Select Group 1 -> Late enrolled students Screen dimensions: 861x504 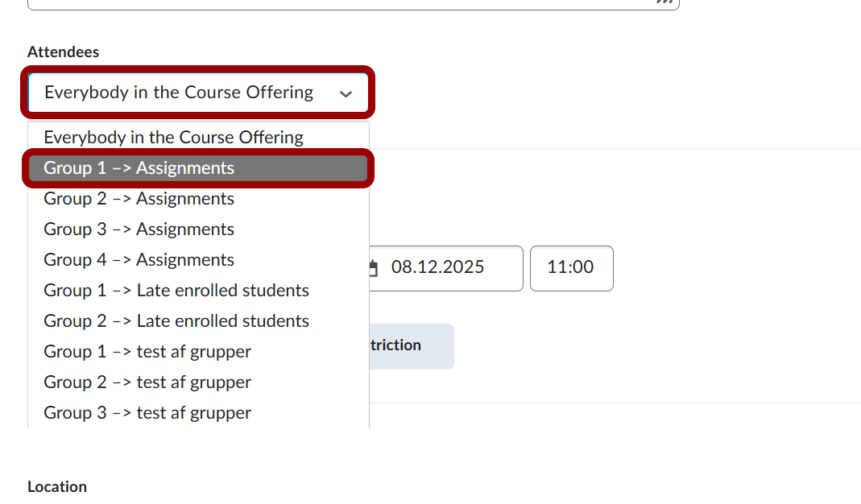(x=176, y=291)
